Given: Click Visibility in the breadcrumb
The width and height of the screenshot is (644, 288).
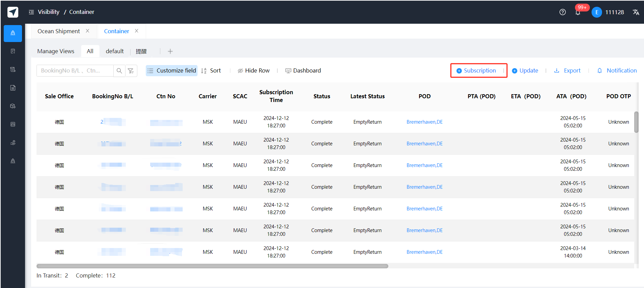Looking at the screenshot, I should [49, 12].
